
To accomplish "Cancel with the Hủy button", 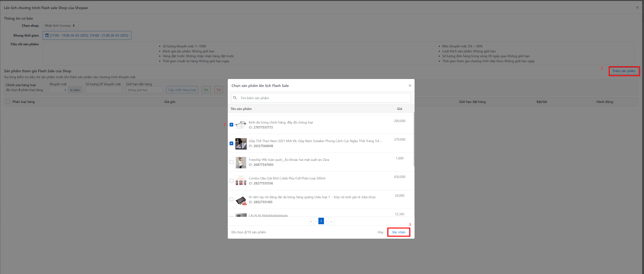I will (x=380, y=232).
